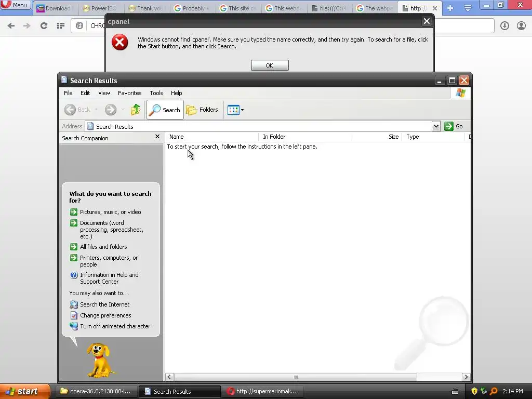Sort results by In Folder column
The height and width of the screenshot is (399, 532).
pyautogui.click(x=305, y=137)
